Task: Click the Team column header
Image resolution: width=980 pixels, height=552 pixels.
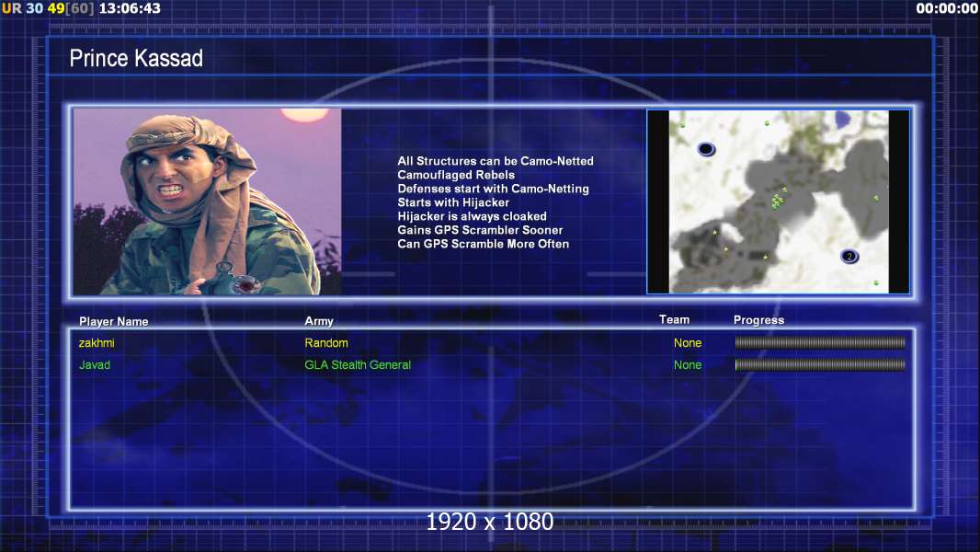Action: (675, 319)
